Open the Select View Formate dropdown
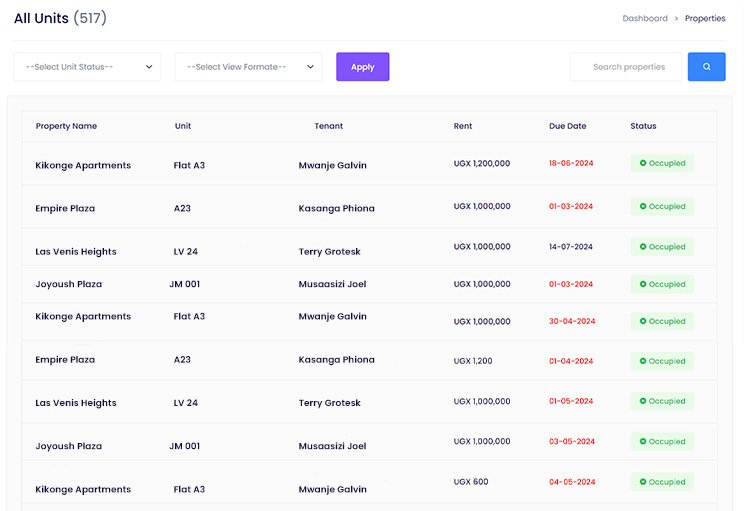The image size is (744, 511). point(248,67)
